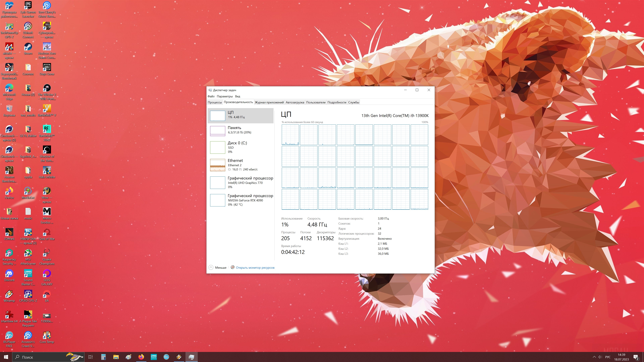Open the Параметры menu

pyautogui.click(x=225, y=96)
